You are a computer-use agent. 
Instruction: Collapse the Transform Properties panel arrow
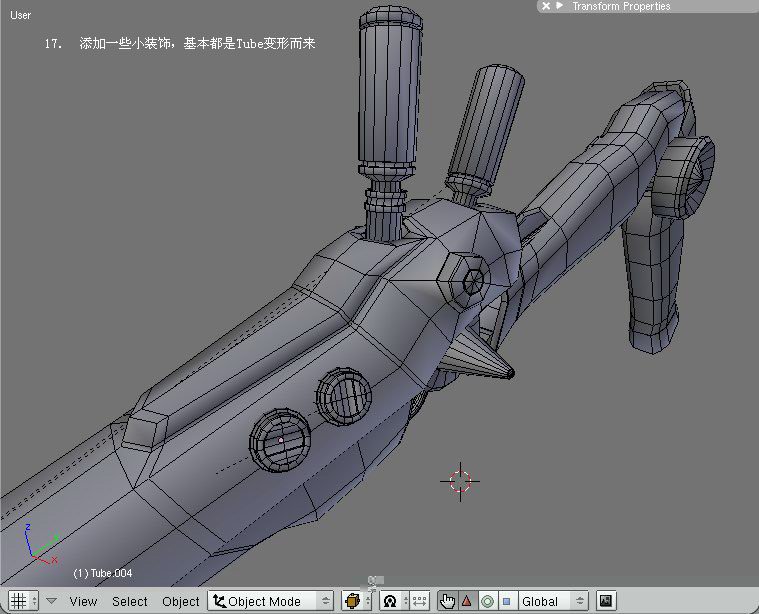(560, 6)
